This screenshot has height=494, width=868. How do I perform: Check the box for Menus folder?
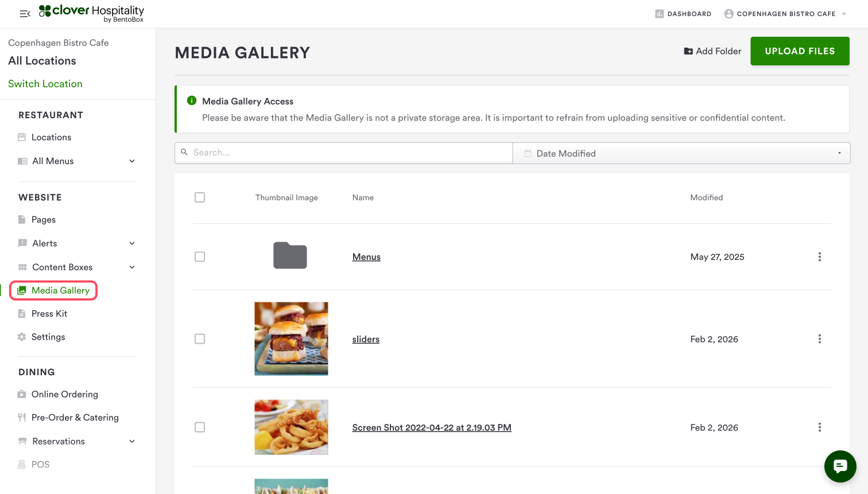(x=200, y=257)
